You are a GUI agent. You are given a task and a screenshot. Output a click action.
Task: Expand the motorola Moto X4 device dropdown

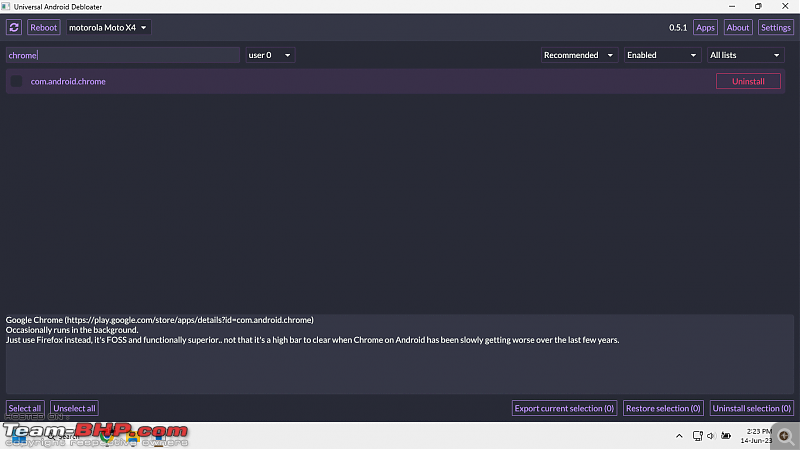(108, 28)
